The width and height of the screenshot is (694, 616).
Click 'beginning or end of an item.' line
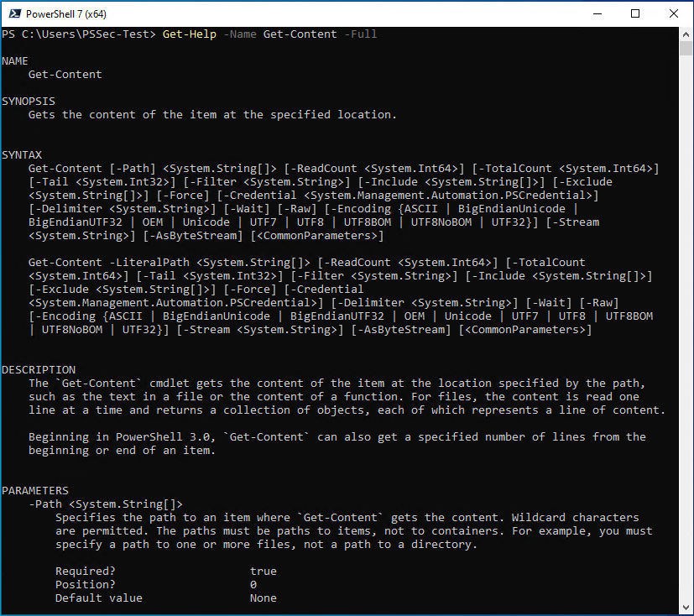coord(123,450)
